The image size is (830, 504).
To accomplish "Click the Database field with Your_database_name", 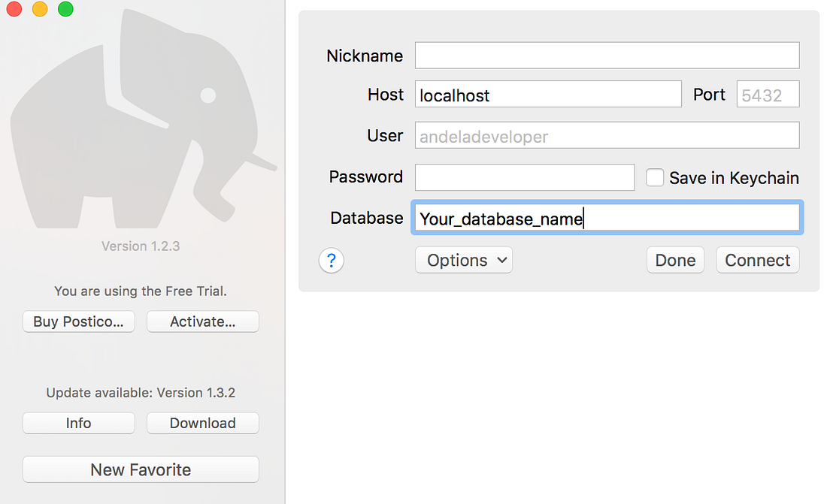I will [607, 218].
